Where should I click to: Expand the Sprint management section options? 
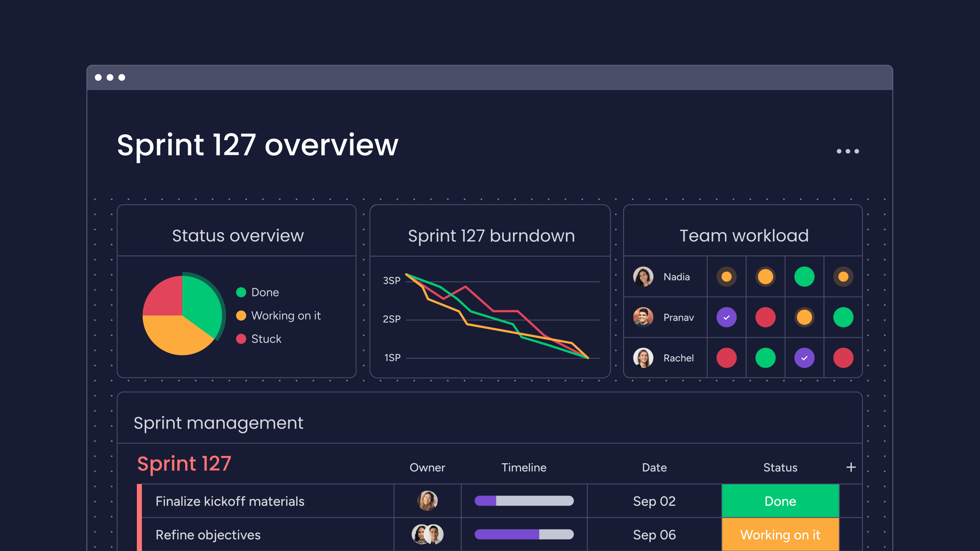[x=851, y=467]
